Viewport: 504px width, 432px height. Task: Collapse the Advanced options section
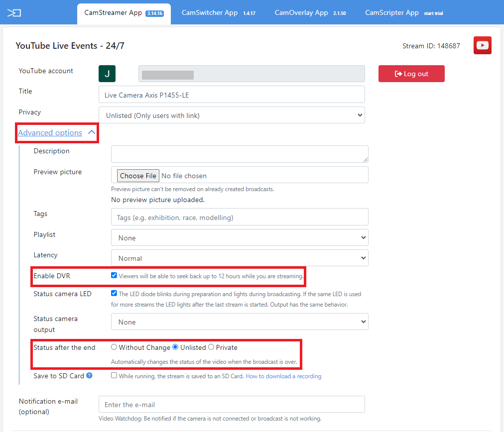point(57,133)
